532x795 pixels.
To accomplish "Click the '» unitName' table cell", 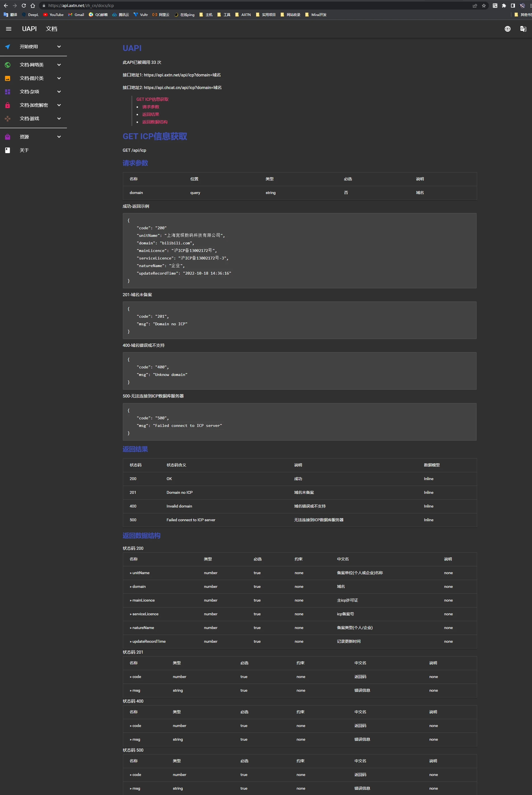I will 139,573.
